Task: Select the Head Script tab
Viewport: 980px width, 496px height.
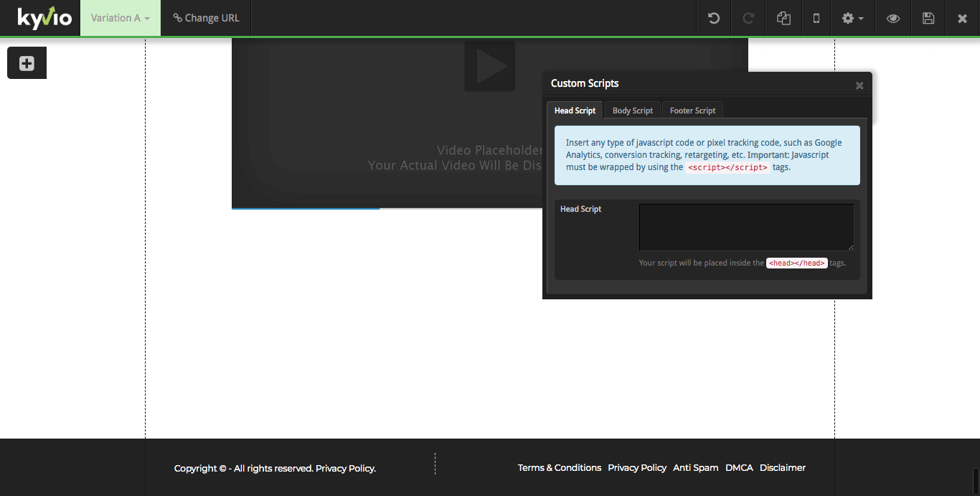Action: [x=575, y=111]
